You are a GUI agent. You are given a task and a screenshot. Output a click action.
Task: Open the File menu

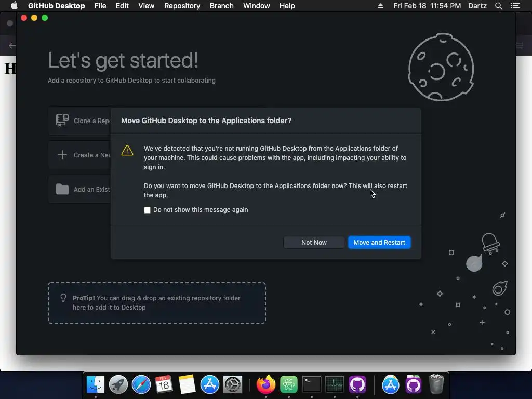(x=100, y=6)
